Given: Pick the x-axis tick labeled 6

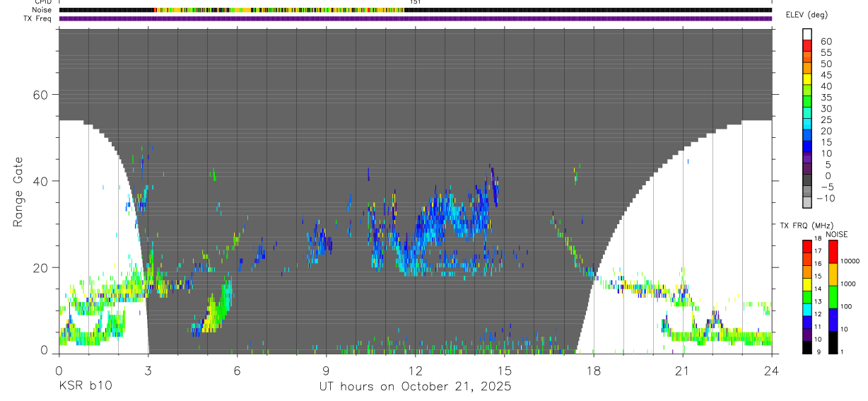Looking at the screenshot, I should [x=237, y=370].
